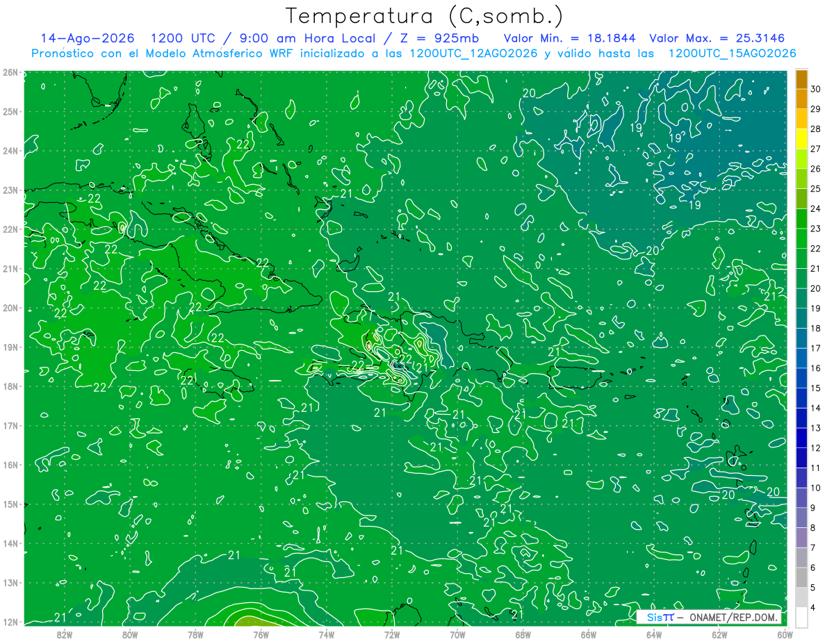Click latitude label "15N" on left axis
The image size is (834, 644).
click(10, 504)
